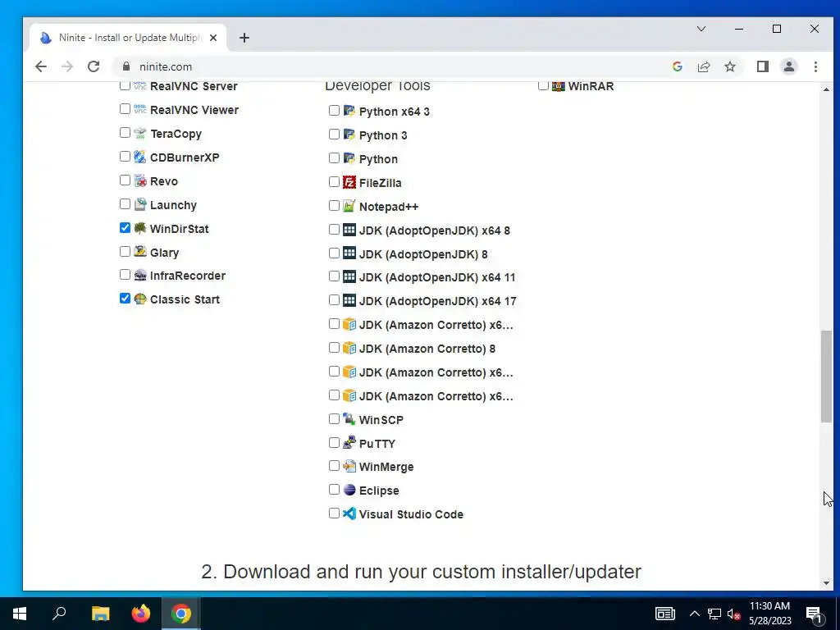
Task: Click the Glary app icon
Action: click(140, 251)
